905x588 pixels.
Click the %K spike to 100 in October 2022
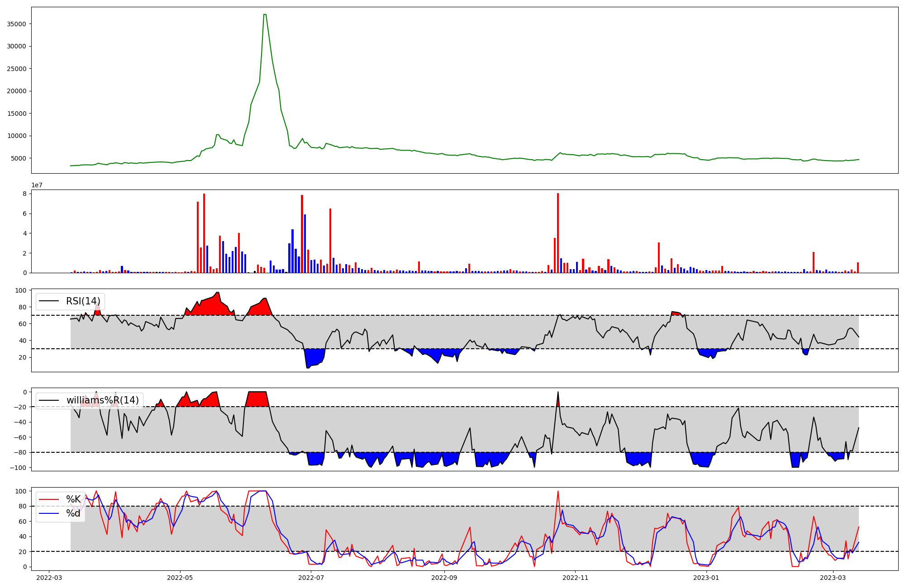click(x=558, y=492)
